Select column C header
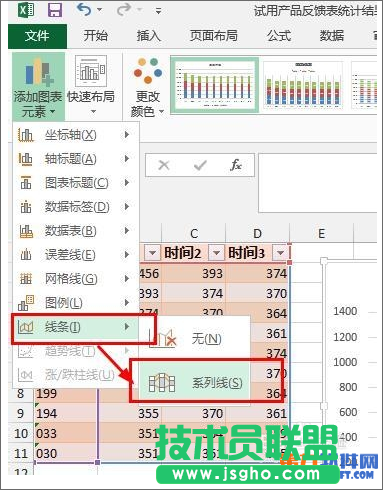The width and height of the screenshot is (383, 490). 194,234
